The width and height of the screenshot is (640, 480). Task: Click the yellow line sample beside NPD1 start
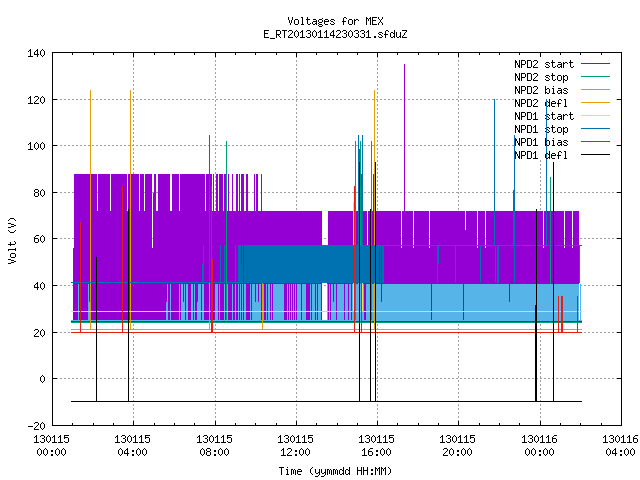coord(596,116)
